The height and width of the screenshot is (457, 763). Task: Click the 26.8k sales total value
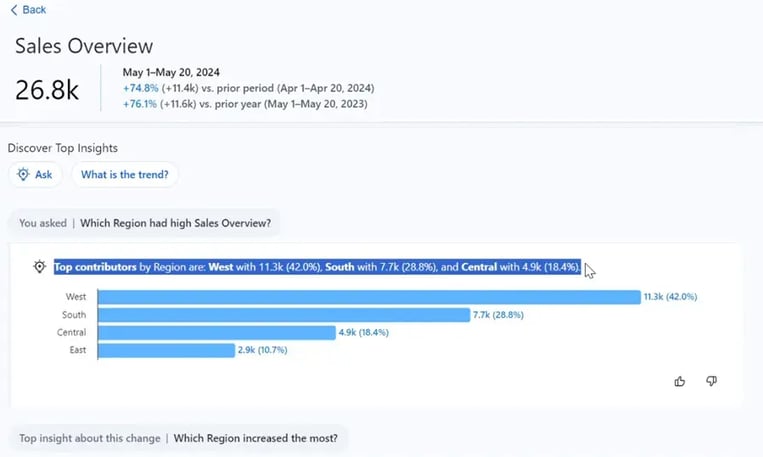(x=47, y=90)
